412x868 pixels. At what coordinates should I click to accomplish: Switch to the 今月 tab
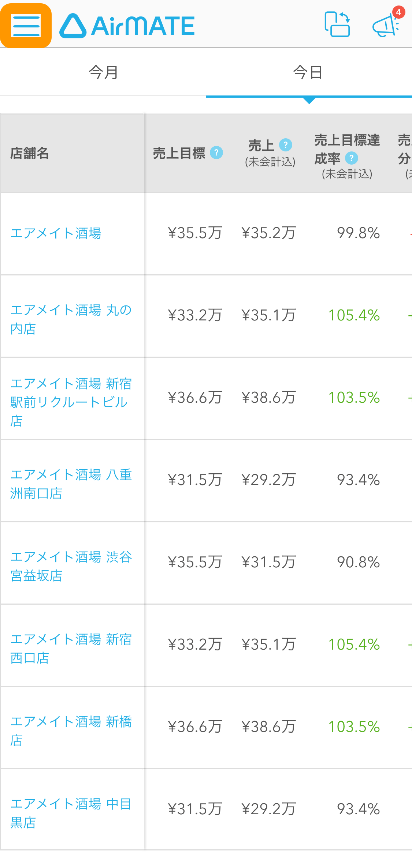coord(103,72)
